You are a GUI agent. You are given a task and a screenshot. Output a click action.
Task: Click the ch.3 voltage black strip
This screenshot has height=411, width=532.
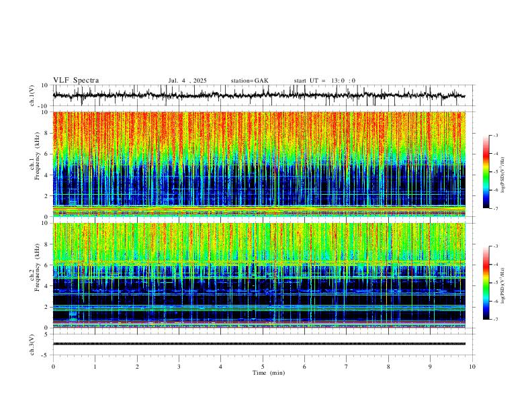coord(259,344)
